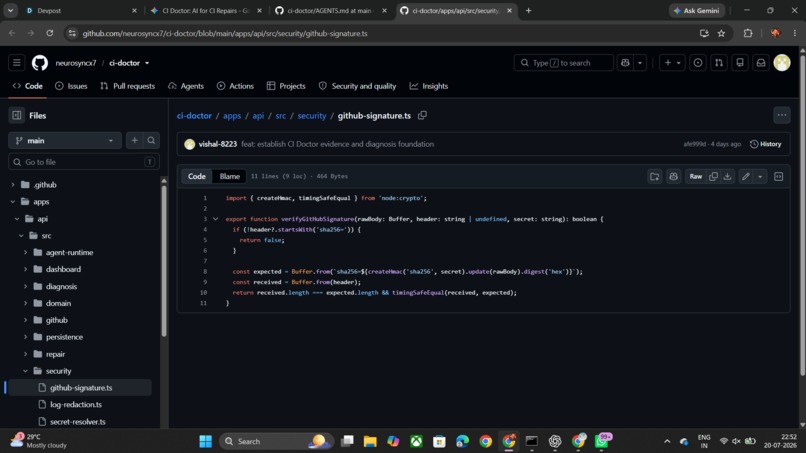806x453 pixels.
Task: Open the vishal-8223 author link
Action: tap(218, 144)
